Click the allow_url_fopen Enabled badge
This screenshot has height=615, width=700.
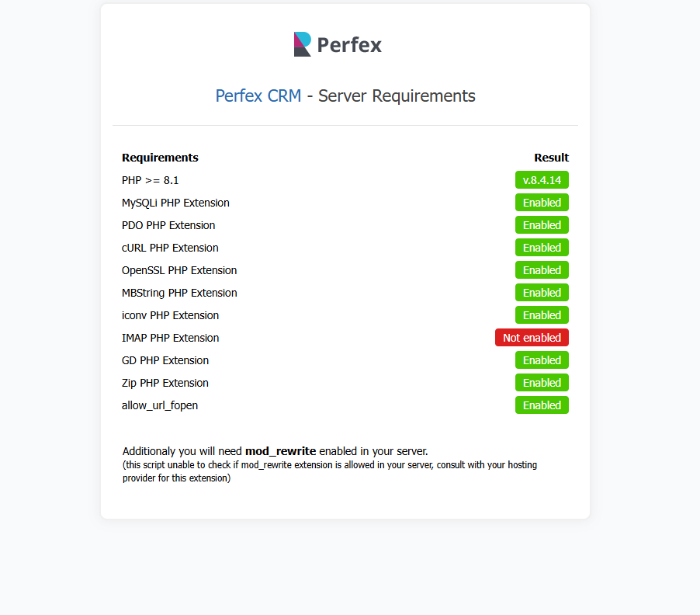(542, 405)
